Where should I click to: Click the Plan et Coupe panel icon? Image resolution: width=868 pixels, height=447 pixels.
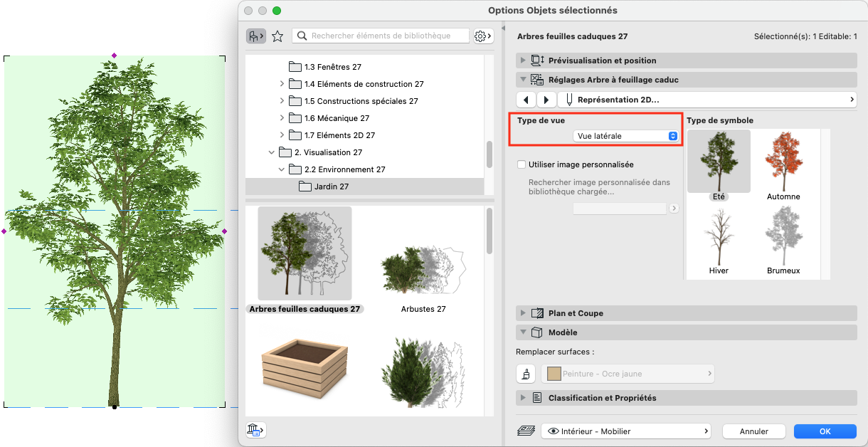538,313
